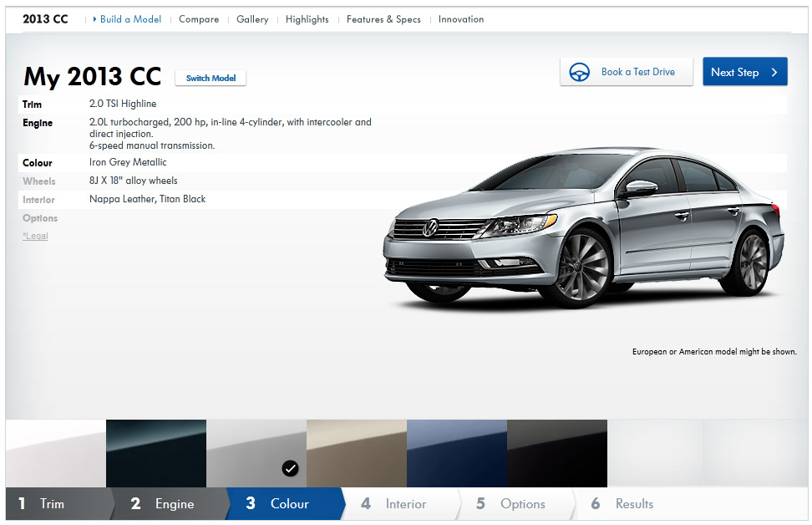This screenshot has width=812, height=525.
Task: Choose the deep black colour swatch
Action: (557, 453)
